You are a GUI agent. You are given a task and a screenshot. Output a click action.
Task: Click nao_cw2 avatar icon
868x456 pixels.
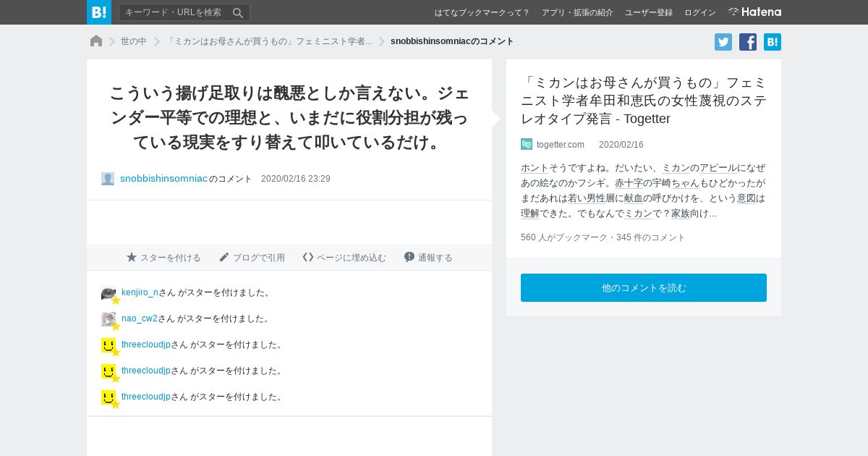pos(109,319)
